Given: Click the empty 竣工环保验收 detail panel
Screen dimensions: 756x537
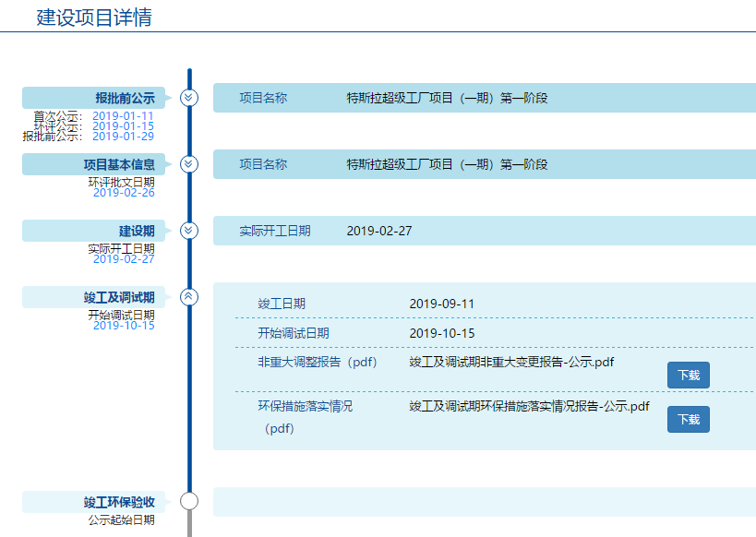Looking at the screenshot, I should tap(485, 502).
